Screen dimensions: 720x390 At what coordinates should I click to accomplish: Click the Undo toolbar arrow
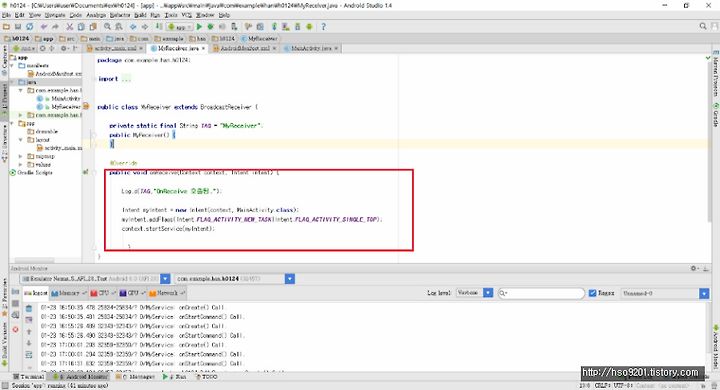coord(44,27)
